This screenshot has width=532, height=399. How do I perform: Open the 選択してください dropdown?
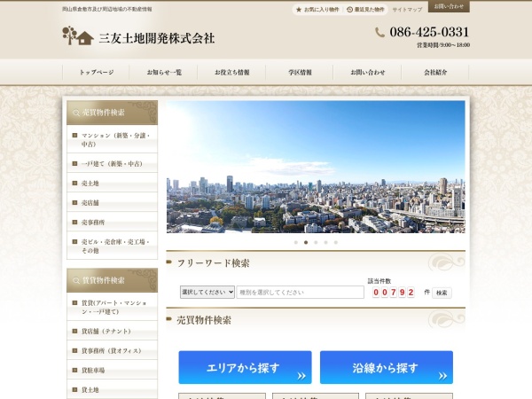(x=207, y=292)
